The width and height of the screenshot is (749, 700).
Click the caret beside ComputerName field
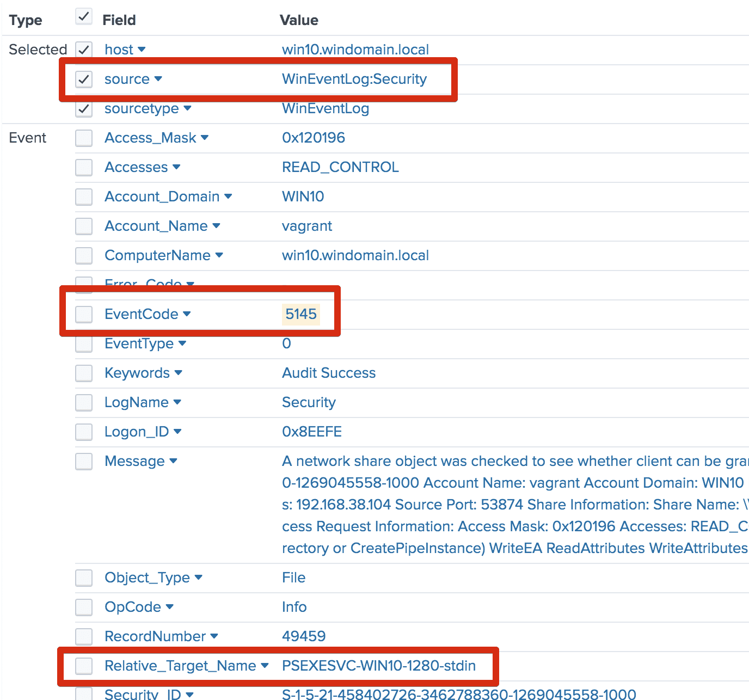pyautogui.click(x=219, y=255)
